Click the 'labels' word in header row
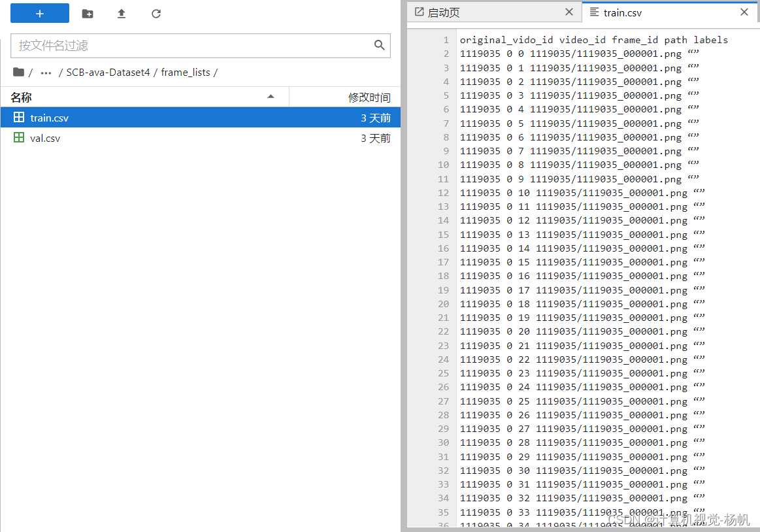 click(x=710, y=40)
